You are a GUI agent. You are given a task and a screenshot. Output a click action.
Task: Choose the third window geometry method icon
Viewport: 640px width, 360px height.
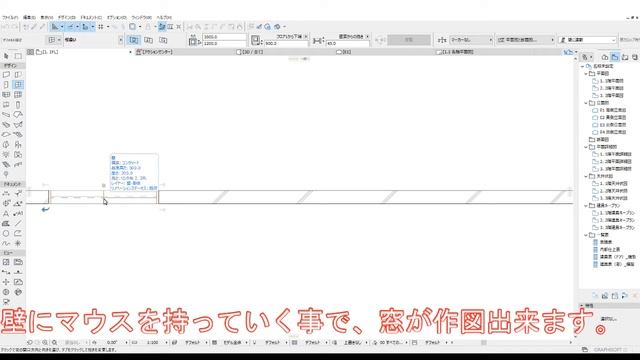tap(163, 40)
